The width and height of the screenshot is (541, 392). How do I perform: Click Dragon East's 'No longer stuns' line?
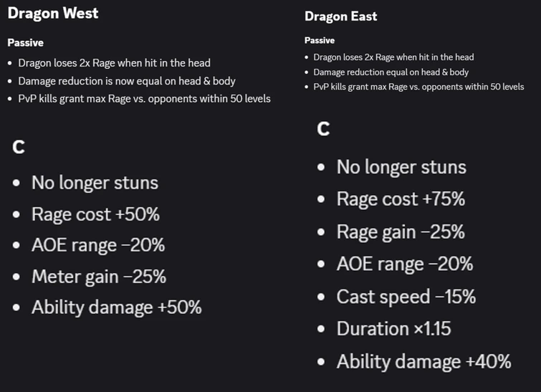(401, 168)
